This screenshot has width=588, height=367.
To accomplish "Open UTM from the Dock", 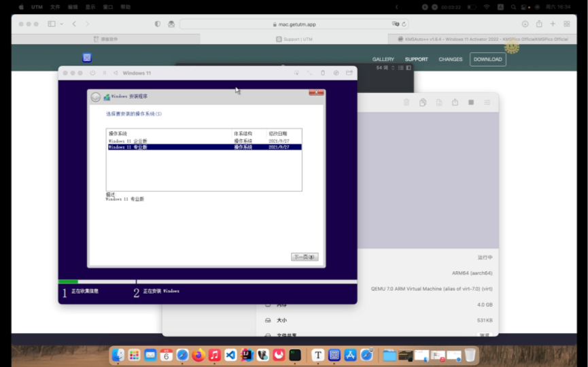I will point(334,355).
